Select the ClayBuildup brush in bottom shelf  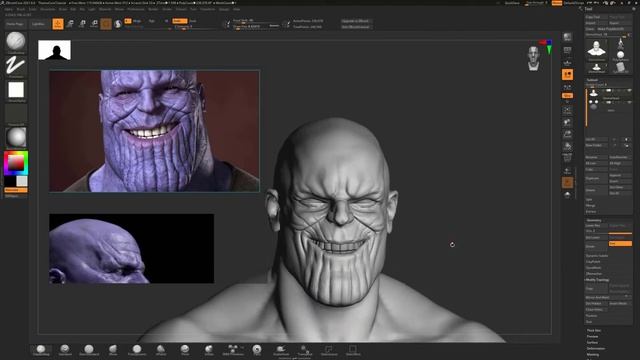41,350
